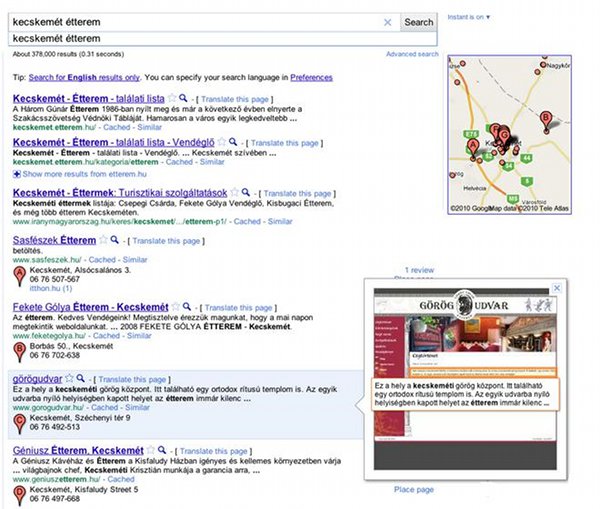Click the Search button

pos(419,22)
